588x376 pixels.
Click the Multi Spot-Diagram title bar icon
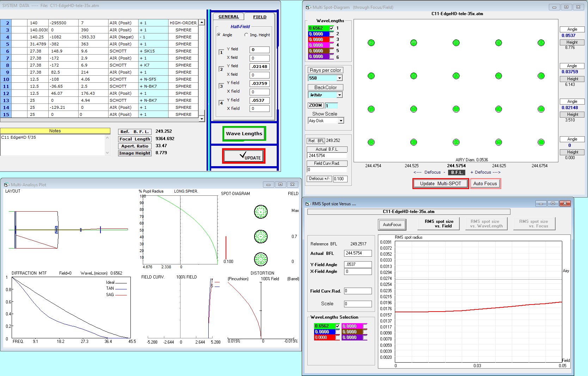[308, 7]
